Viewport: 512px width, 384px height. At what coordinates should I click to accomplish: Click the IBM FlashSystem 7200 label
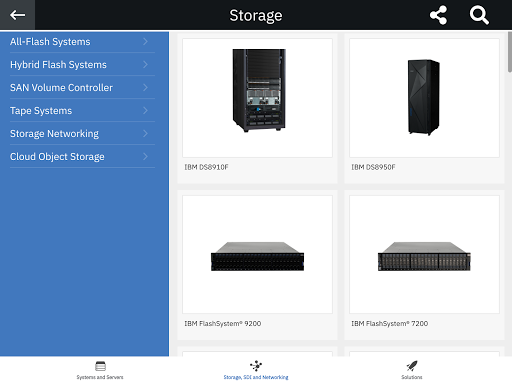click(390, 323)
